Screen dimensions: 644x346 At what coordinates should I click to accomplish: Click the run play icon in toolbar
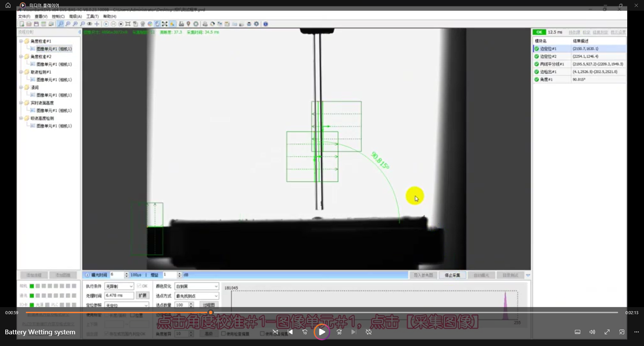tap(106, 24)
